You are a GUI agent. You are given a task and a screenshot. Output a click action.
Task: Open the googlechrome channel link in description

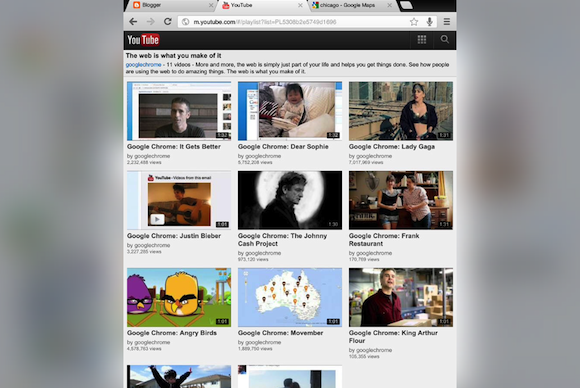point(144,65)
